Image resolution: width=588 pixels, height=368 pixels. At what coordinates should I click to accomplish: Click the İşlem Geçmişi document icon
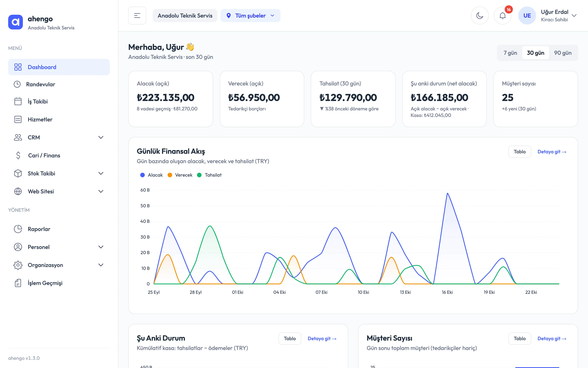coord(18,283)
